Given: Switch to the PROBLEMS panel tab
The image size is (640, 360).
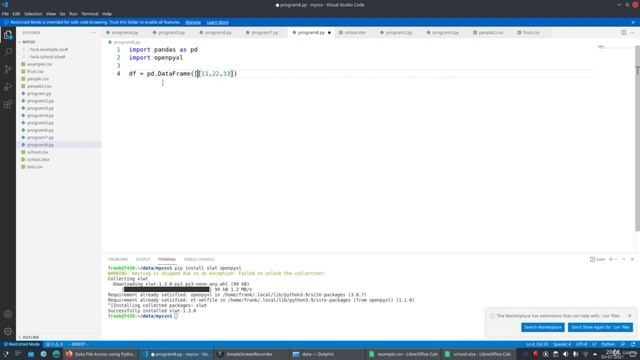Looking at the screenshot, I should tap(118, 260).
